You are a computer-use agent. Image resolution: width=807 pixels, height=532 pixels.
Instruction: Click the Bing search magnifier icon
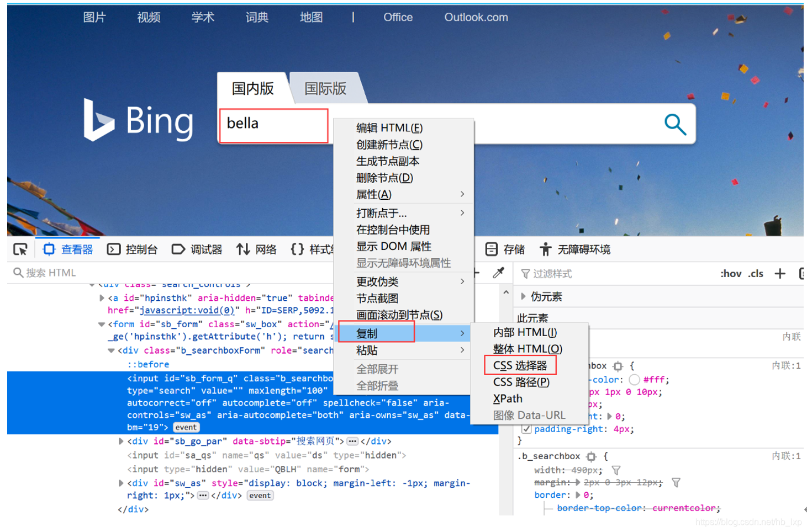(675, 125)
